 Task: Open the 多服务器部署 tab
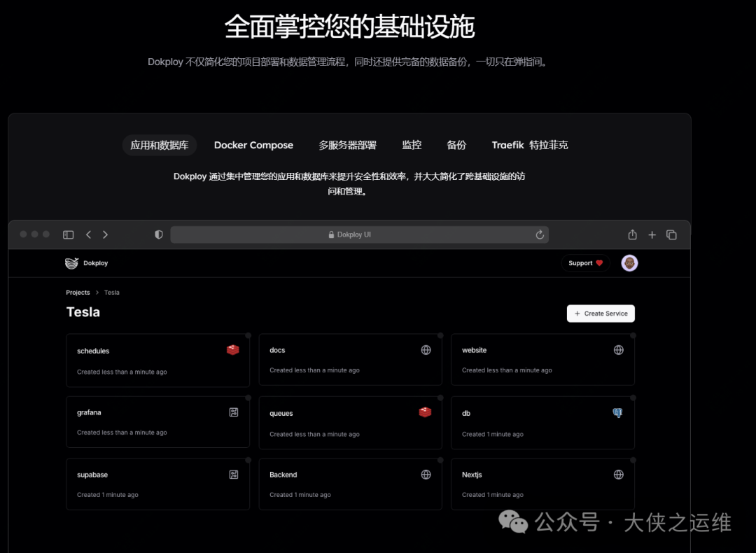tap(347, 145)
